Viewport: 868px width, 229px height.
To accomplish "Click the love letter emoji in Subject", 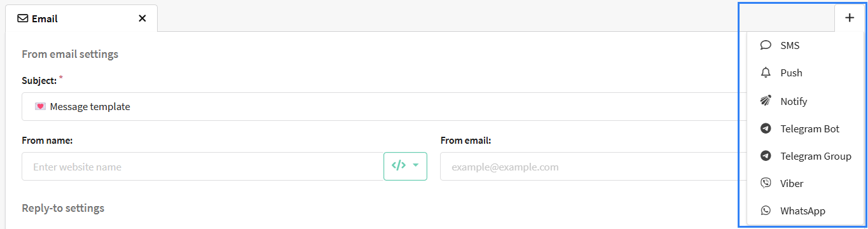I will coord(39,106).
